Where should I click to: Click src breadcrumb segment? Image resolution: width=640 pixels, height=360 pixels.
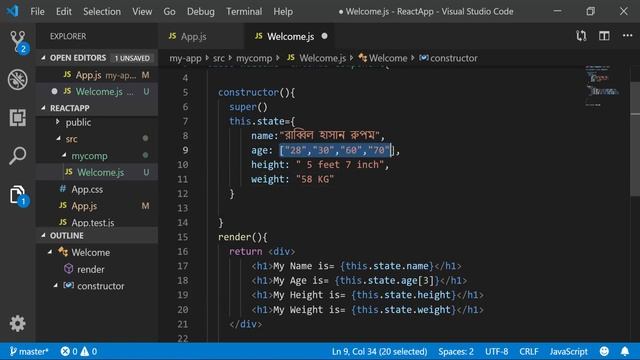click(219, 58)
